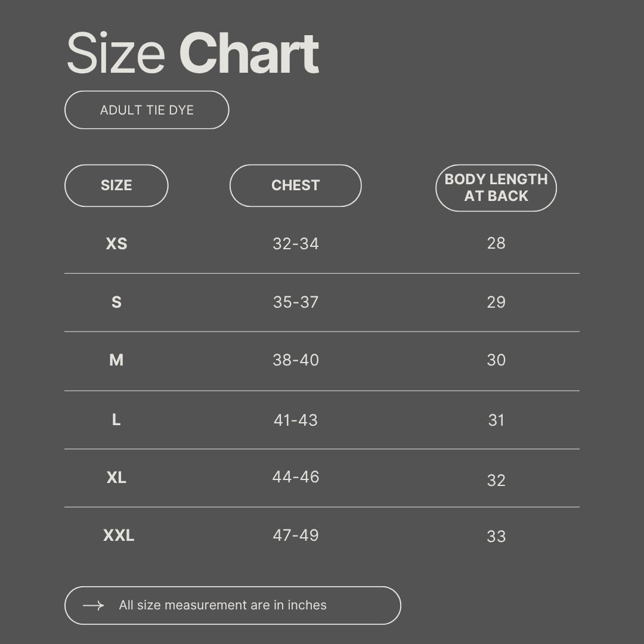Click body length value 31
The height and width of the screenshot is (644, 644).
496,420
